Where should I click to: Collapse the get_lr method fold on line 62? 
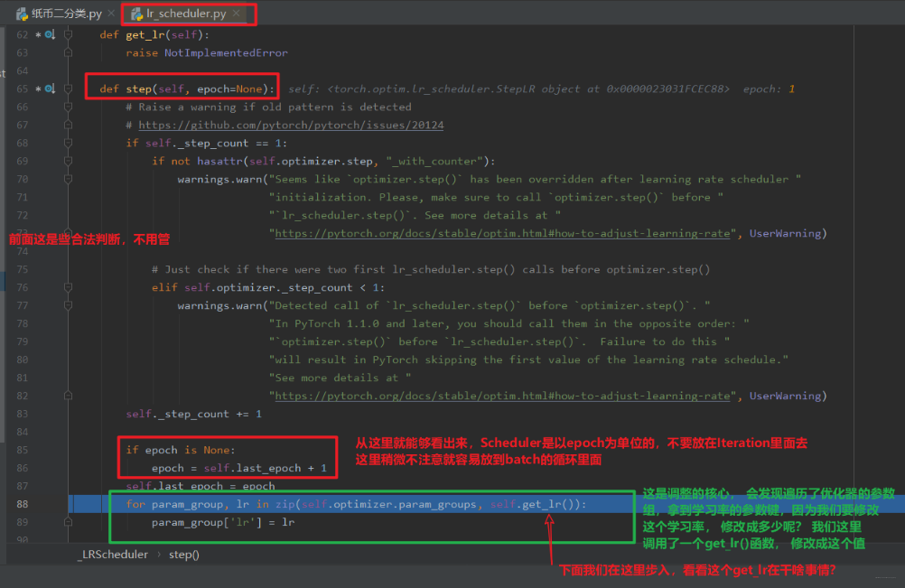pyautogui.click(x=68, y=34)
